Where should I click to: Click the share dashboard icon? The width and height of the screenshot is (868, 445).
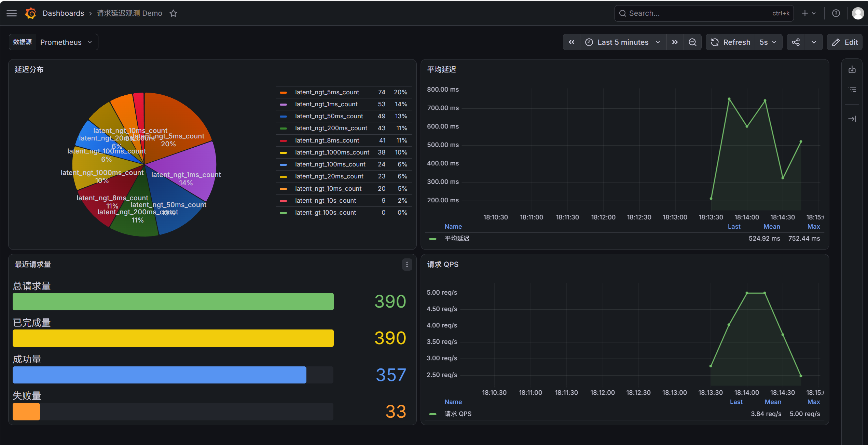796,42
